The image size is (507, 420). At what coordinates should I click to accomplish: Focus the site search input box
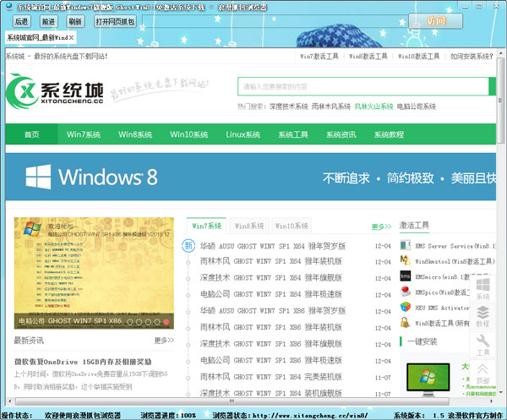click(363, 86)
